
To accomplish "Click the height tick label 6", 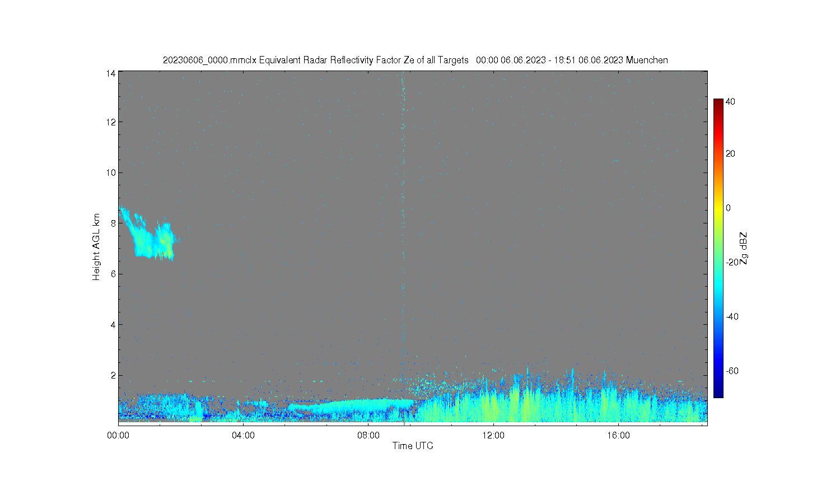I will 113,274.
